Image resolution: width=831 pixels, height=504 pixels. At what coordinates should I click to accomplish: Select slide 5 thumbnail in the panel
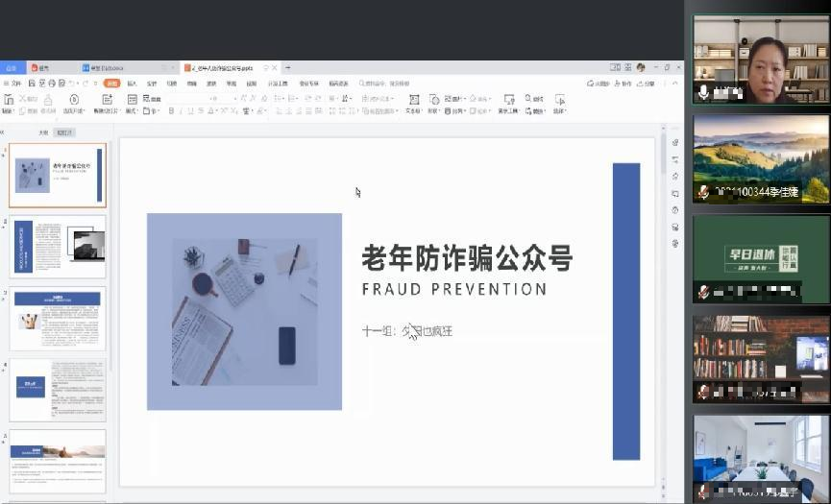tap(58, 461)
